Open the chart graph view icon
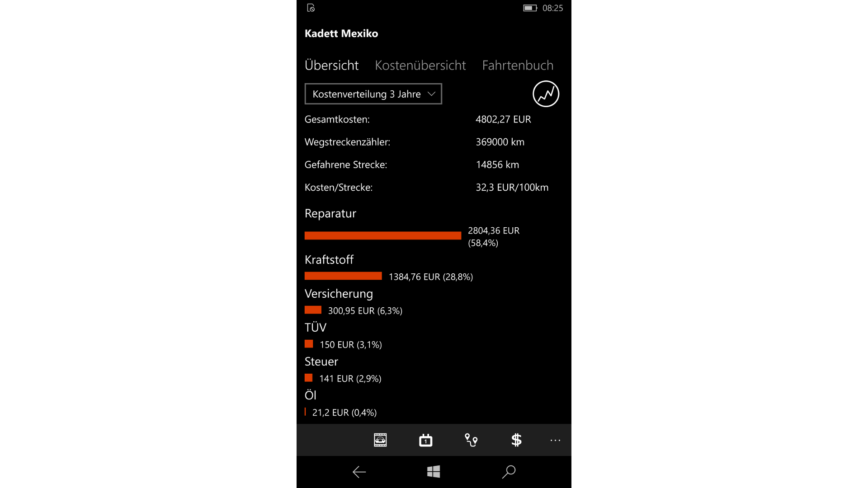The height and width of the screenshot is (488, 868). [x=546, y=94]
